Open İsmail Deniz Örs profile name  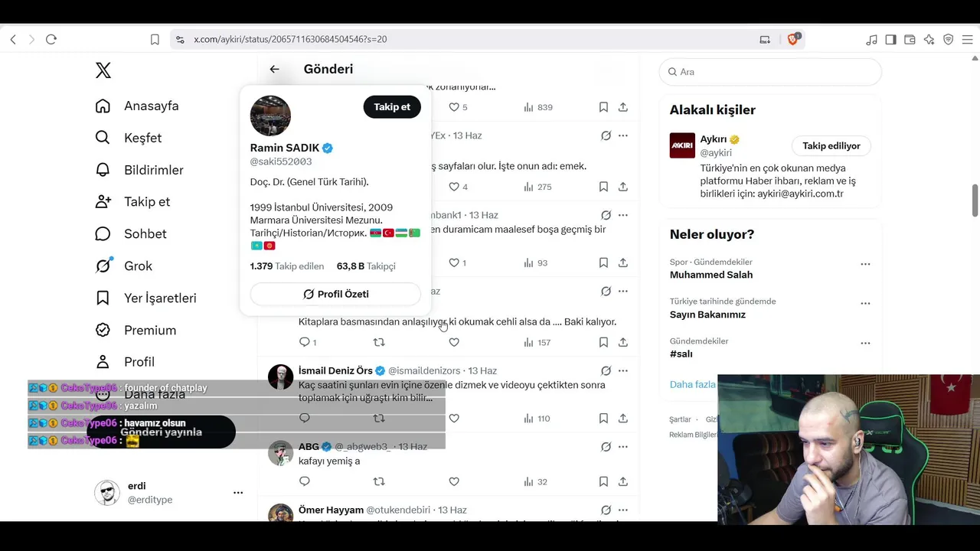335,371
